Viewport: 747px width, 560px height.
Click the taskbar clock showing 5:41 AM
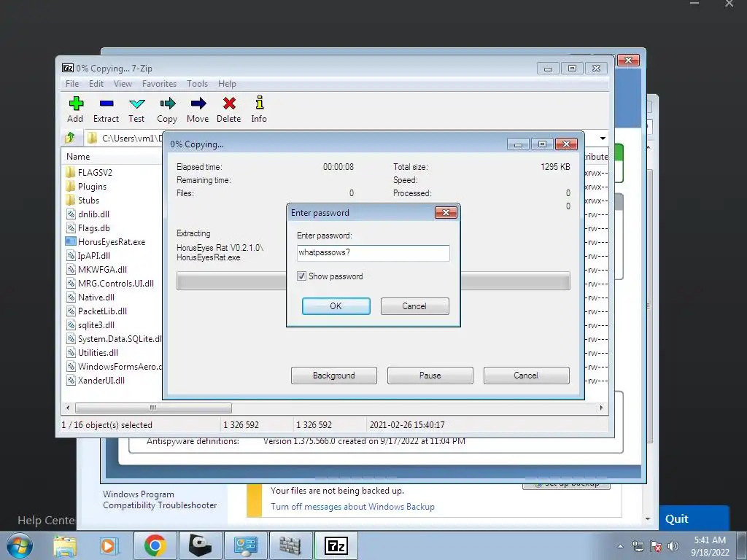[x=710, y=545]
